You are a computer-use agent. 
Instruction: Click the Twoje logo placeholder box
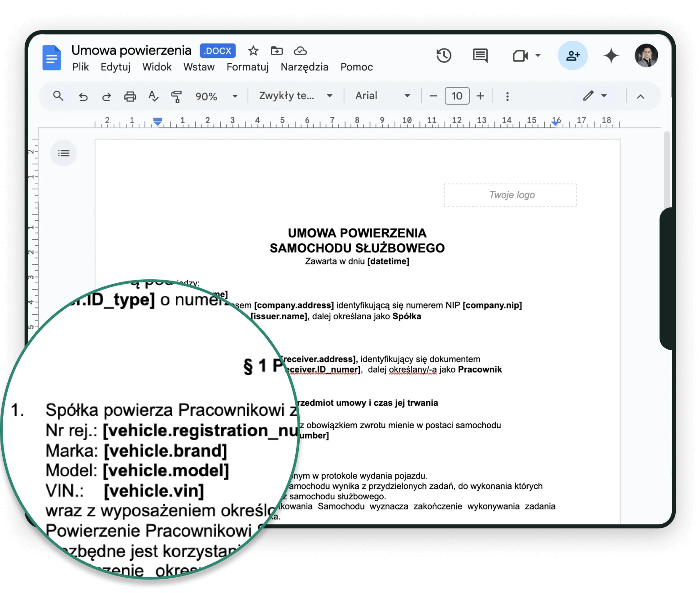coord(511,195)
